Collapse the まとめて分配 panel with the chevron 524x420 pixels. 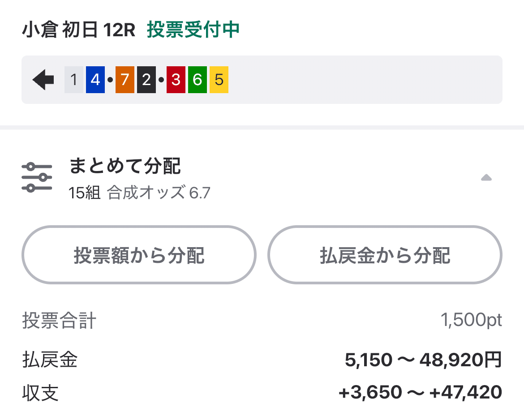click(x=486, y=178)
